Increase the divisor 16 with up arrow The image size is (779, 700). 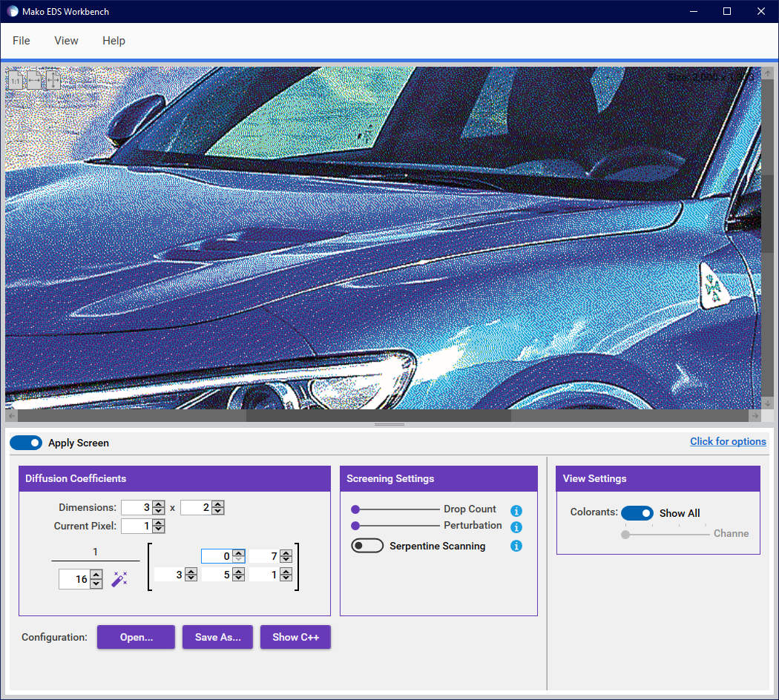click(x=96, y=575)
